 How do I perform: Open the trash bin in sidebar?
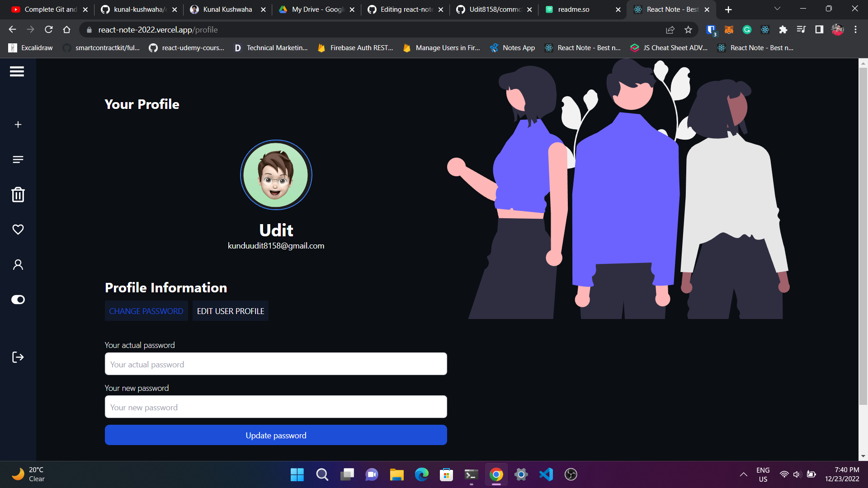point(18,195)
